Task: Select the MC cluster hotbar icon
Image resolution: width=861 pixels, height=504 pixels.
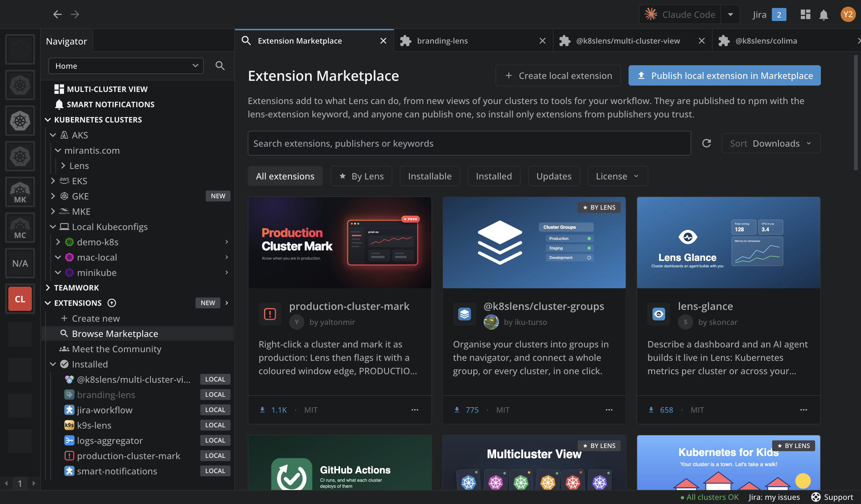Action: pos(20,227)
